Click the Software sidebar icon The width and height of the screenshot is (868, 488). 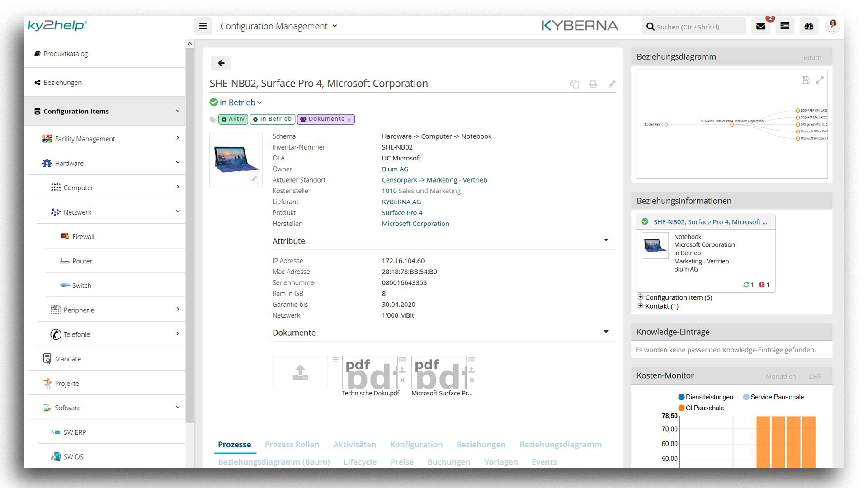tap(46, 408)
